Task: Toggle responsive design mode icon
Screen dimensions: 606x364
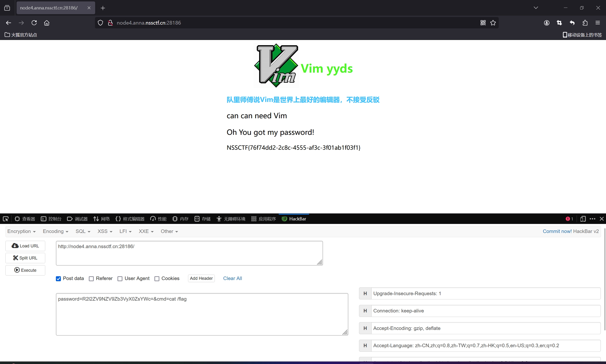Action: tap(583, 219)
